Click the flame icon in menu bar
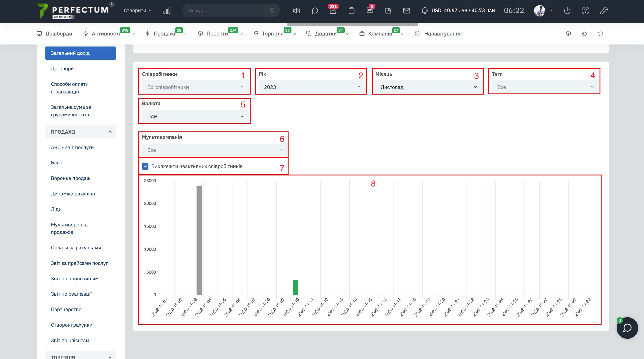Screen dimensions: 644x359 (584, 33)
